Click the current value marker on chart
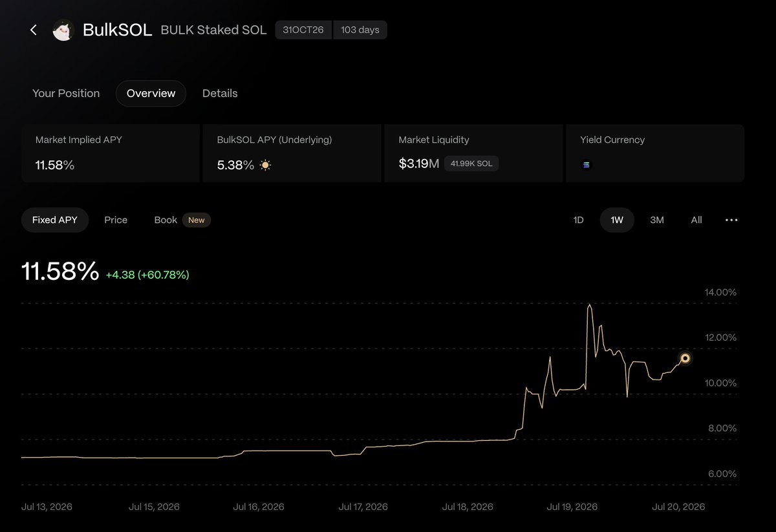The image size is (776, 532). 685,358
